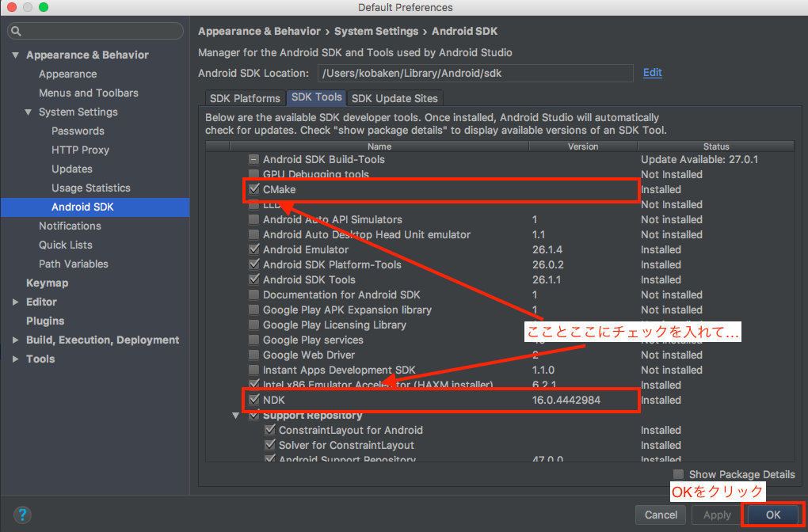808x532 pixels.
Task: Check Google Play services checkbox
Action: pos(254,340)
